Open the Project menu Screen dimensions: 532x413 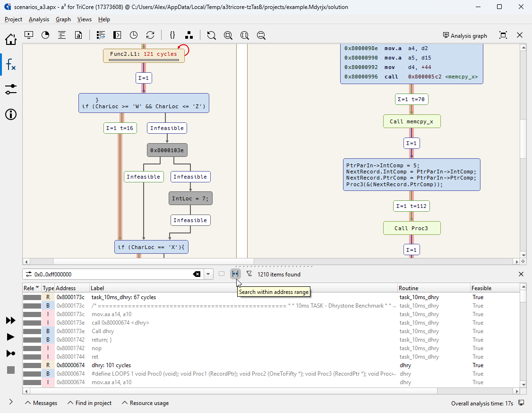13,19
